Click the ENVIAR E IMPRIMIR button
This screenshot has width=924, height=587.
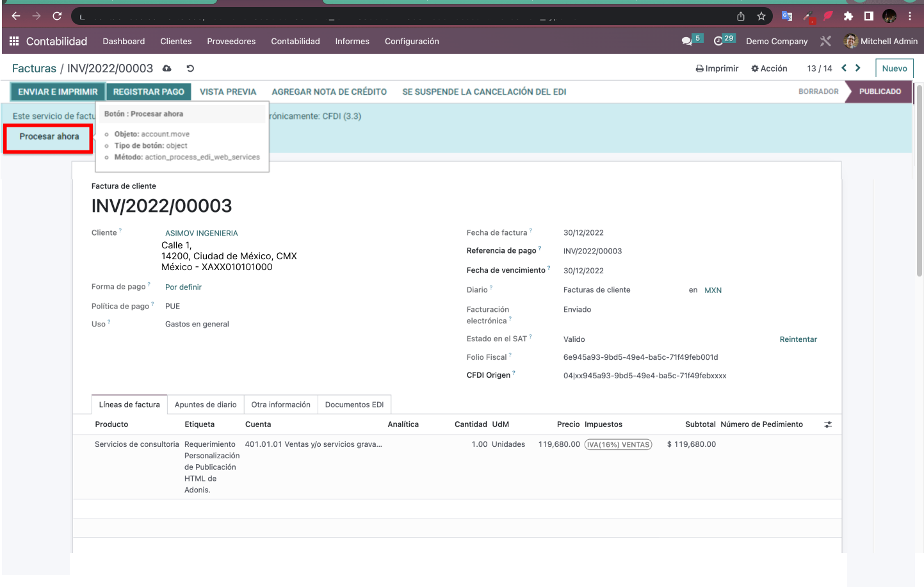[x=58, y=92]
